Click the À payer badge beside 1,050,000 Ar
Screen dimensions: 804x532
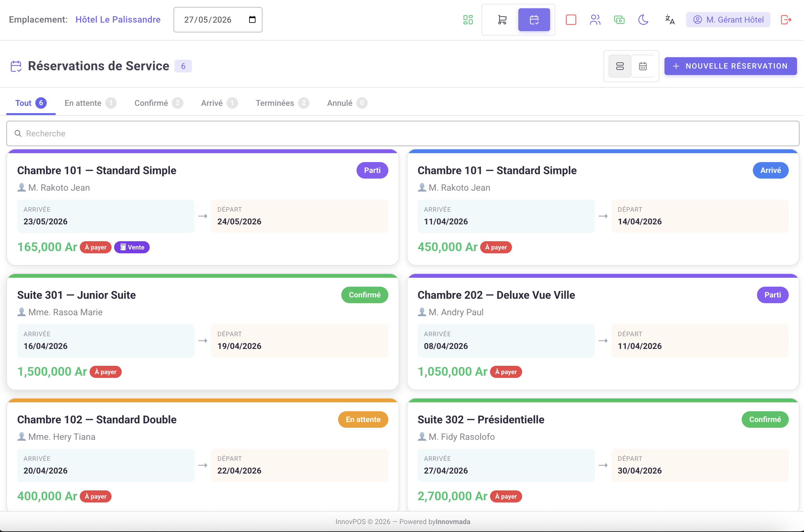(x=506, y=372)
